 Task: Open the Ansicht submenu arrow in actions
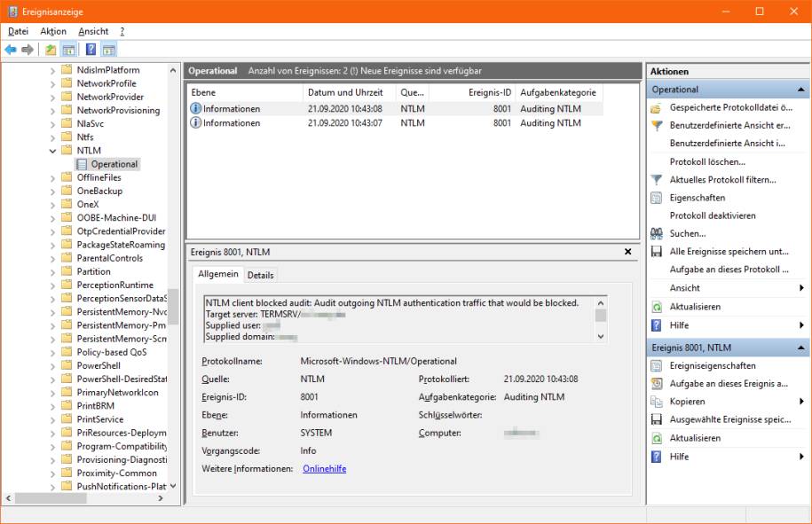801,288
